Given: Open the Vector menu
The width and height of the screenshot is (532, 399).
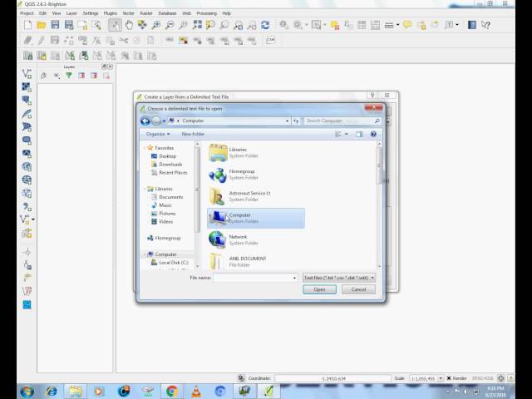Looking at the screenshot, I should pos(128,13).
